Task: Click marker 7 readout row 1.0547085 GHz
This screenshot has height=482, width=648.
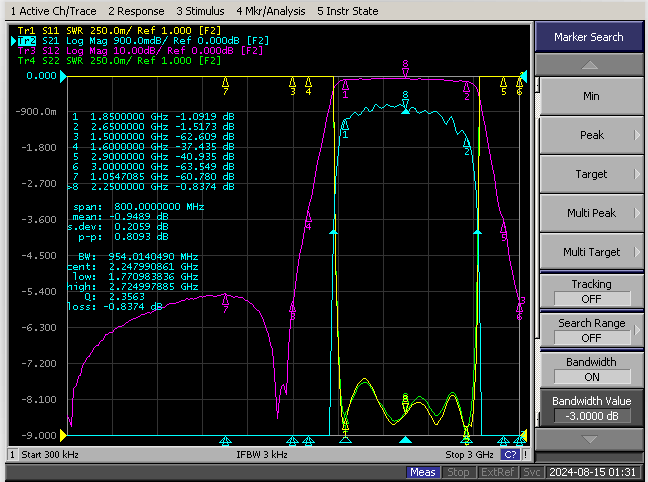Action: pyautogui.click(x=153, y=177)
